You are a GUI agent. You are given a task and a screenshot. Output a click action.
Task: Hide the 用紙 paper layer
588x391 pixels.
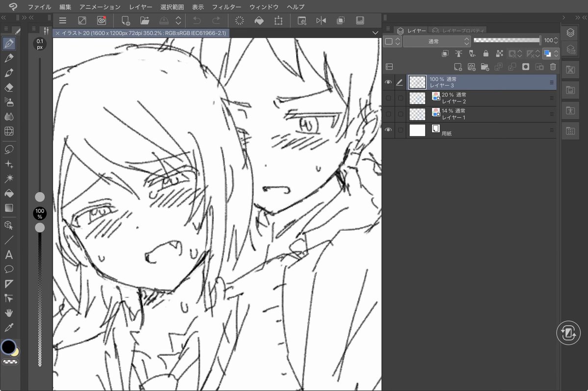(x=388, y=130)
